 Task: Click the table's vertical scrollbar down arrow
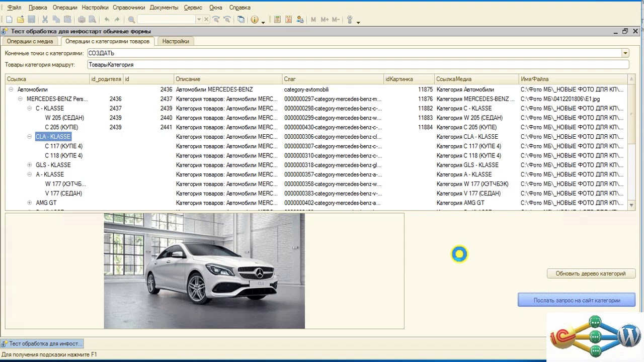coord(631,205)
